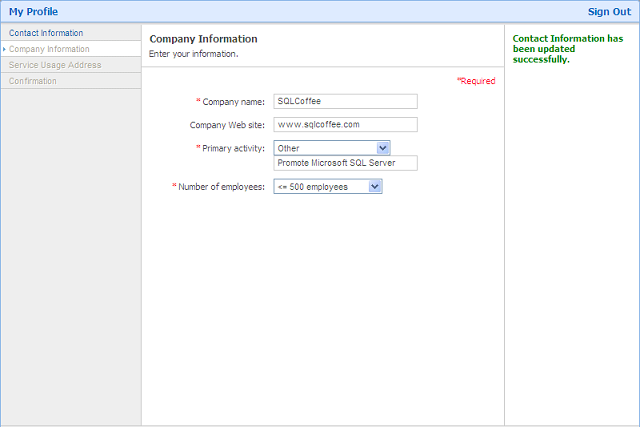Open the Number of employees dropdown

pos(375,186)
